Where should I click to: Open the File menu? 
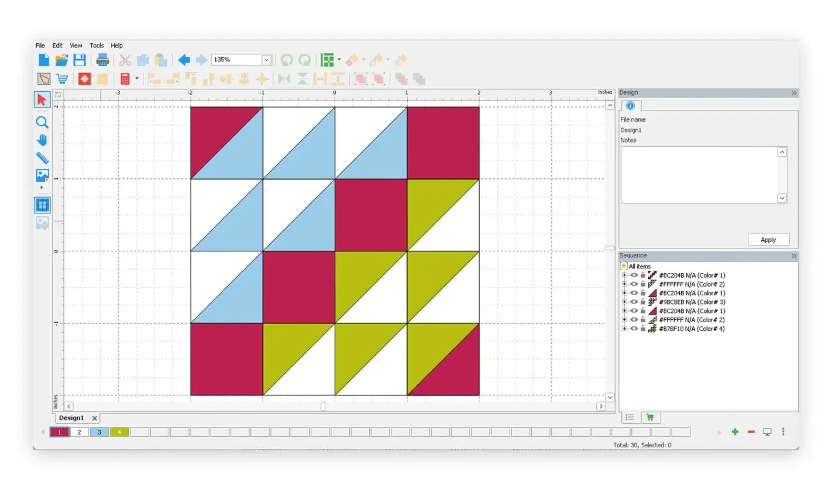[x=40, y=46]
